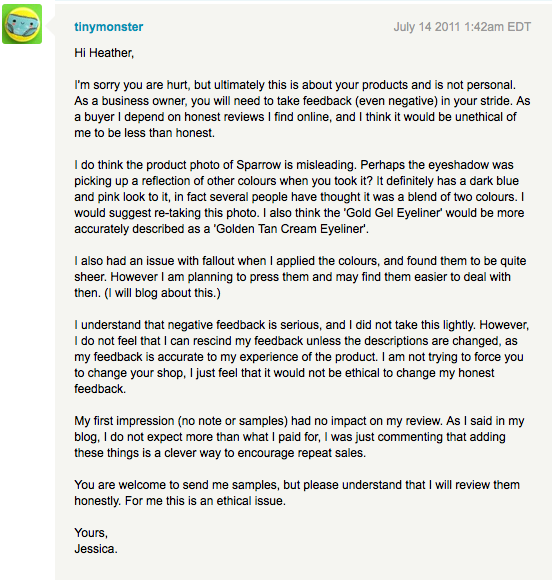Click the word 'Sparrow' in the message
This screenshot has height=582, width=554.
click(x=259, y=165)
